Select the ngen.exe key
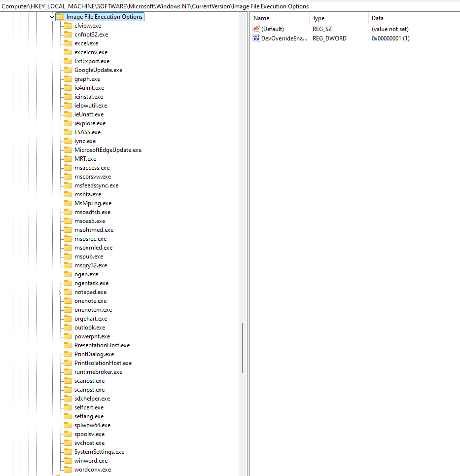 click(86, 274)
